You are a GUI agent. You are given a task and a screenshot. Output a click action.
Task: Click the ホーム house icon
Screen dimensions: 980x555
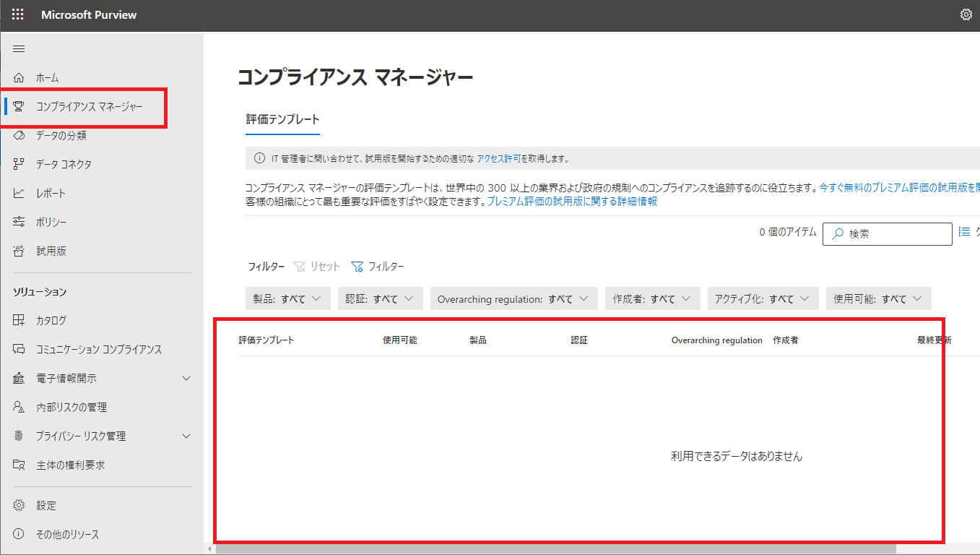[19, 77]
